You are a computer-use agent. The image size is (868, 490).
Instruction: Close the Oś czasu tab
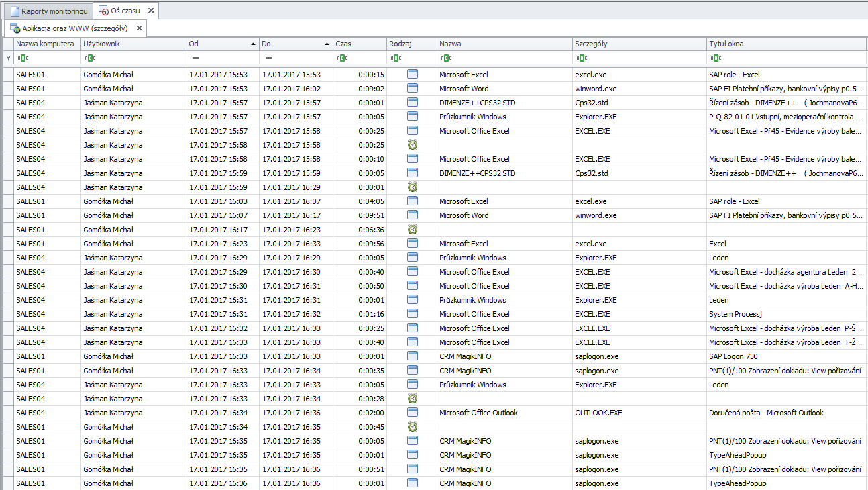(x=151, y=11)
